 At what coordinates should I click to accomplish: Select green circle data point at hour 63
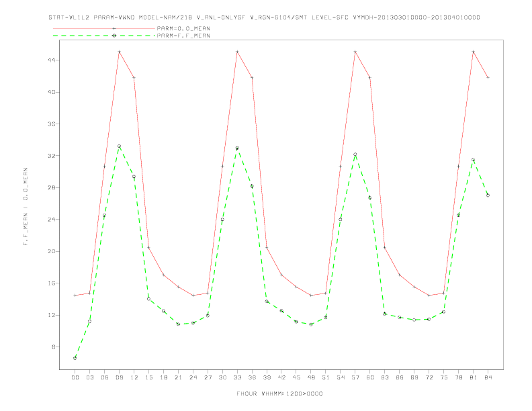[385, 314]
